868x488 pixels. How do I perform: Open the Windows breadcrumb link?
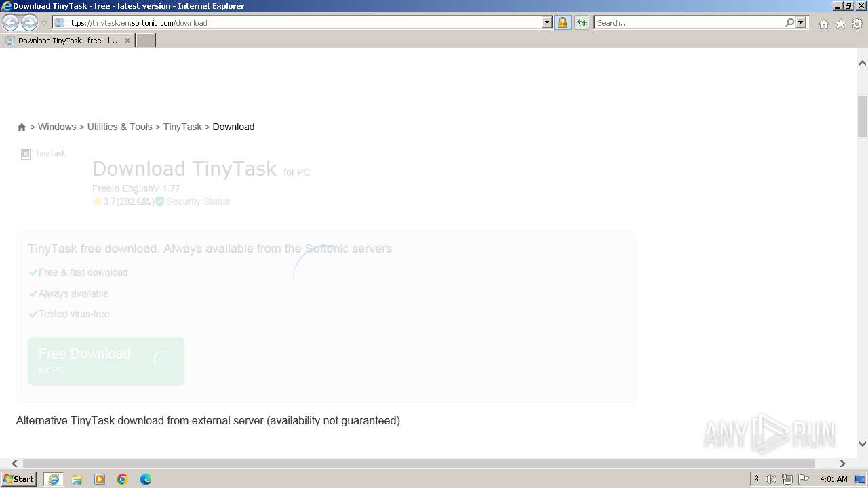click(x=57, y=127)
